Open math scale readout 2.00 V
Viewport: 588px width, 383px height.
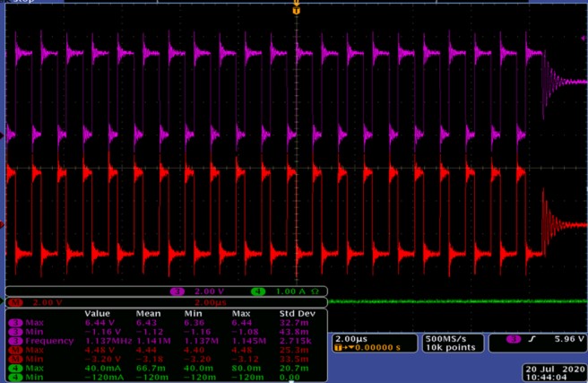[x=48, y=302]
